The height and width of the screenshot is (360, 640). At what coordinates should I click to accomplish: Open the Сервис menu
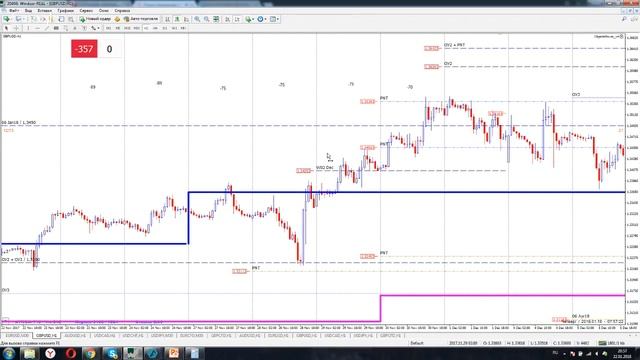click(x=86, y=11)
